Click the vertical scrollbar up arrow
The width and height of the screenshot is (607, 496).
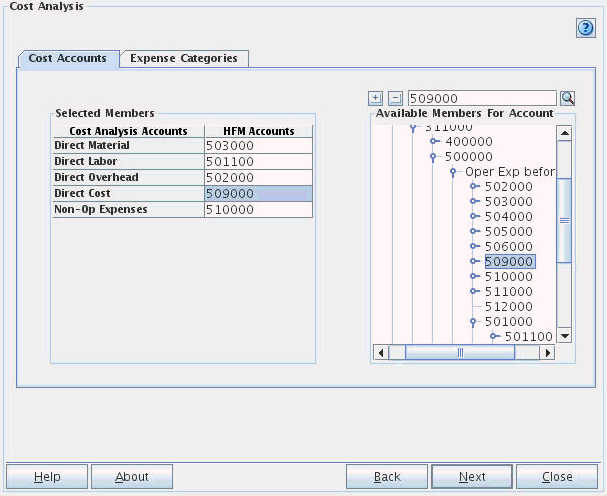coord(564,133)
